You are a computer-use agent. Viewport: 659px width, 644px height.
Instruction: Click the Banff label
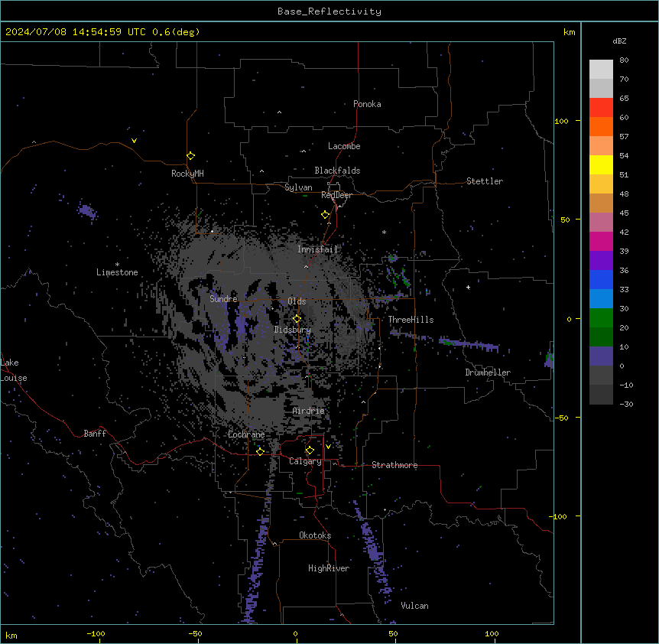(95, 434)
